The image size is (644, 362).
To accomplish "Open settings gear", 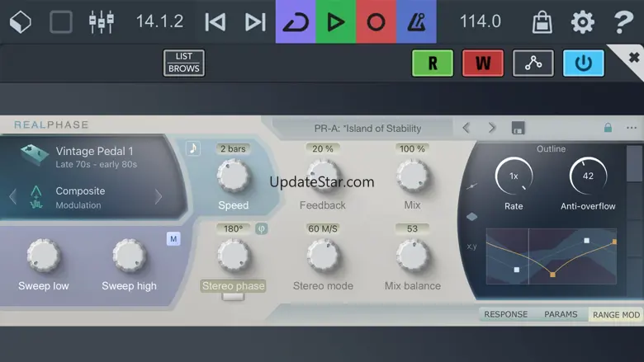I will click(582, 21).
